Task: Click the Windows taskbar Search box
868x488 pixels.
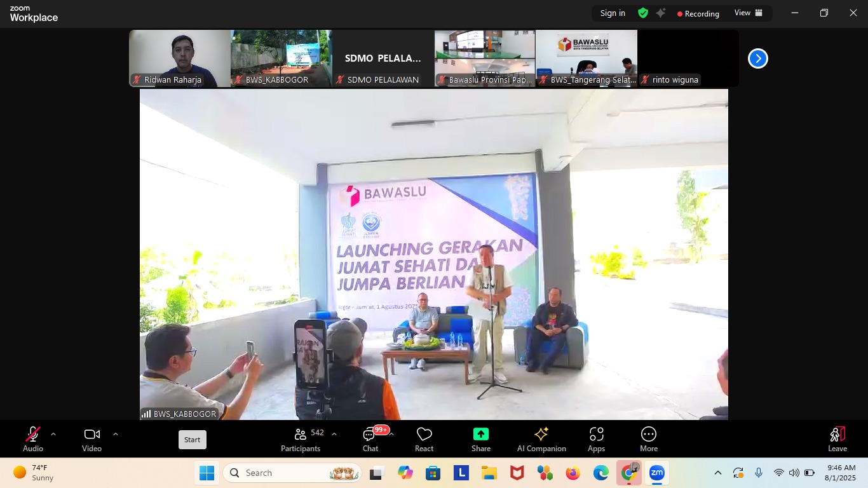Action: [280, 473]
